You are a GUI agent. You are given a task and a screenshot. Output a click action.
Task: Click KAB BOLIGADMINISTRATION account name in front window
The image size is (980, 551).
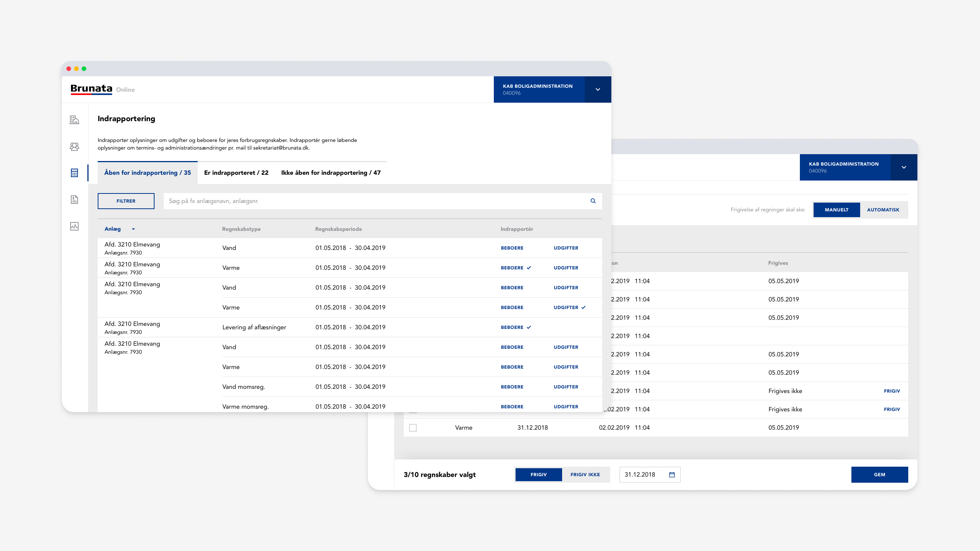[x=538, y=86]
